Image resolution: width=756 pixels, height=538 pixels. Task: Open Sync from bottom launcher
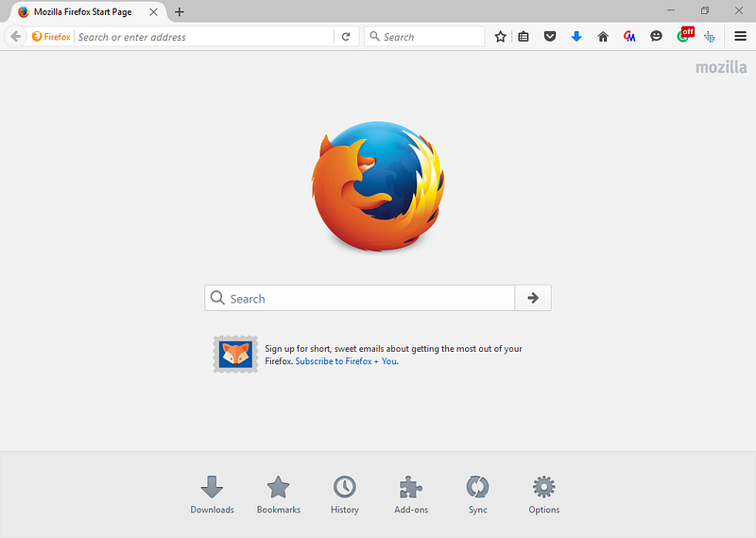pyautogui.click(x=478, y=495)
